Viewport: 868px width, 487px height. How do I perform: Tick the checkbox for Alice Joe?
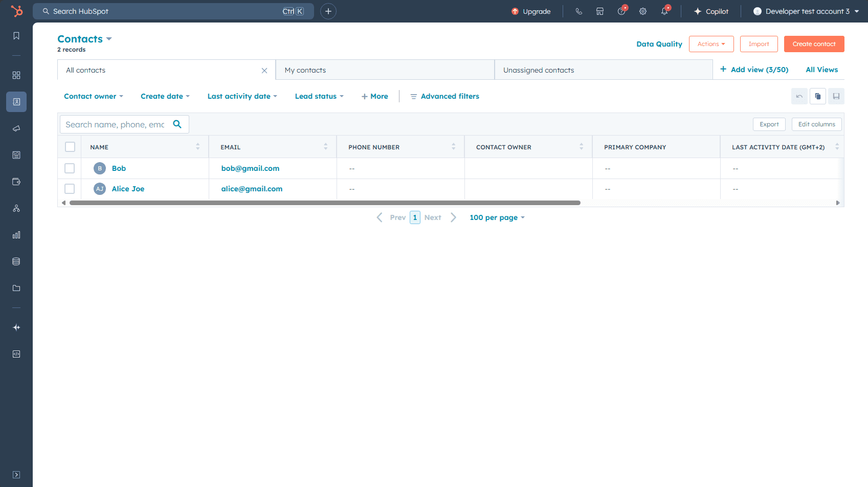pyautogui.click(x=70, y=189)
